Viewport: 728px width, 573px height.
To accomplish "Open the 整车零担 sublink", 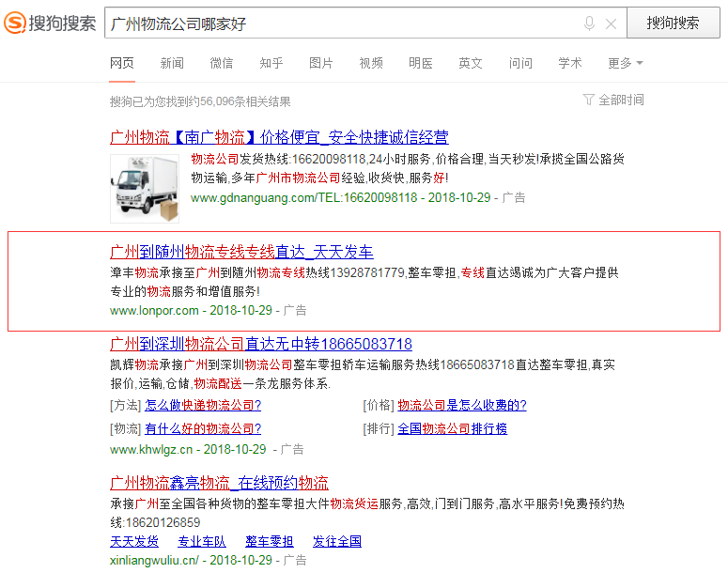I will pos(270,541).
